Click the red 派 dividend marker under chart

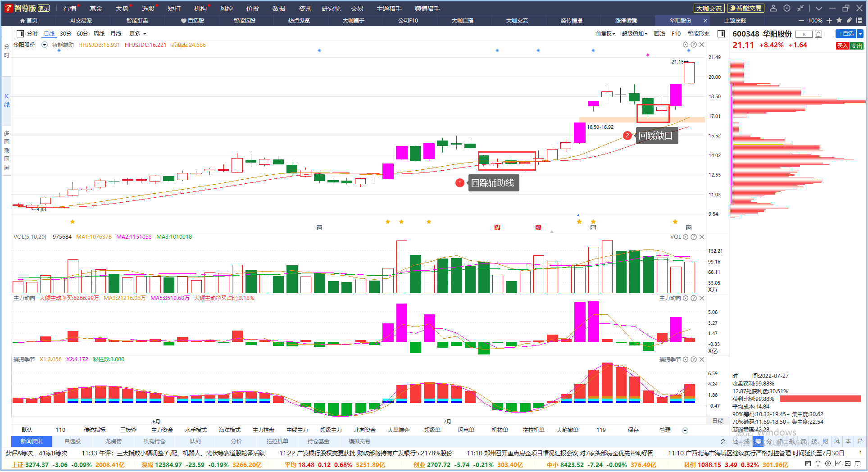point(497,227)
